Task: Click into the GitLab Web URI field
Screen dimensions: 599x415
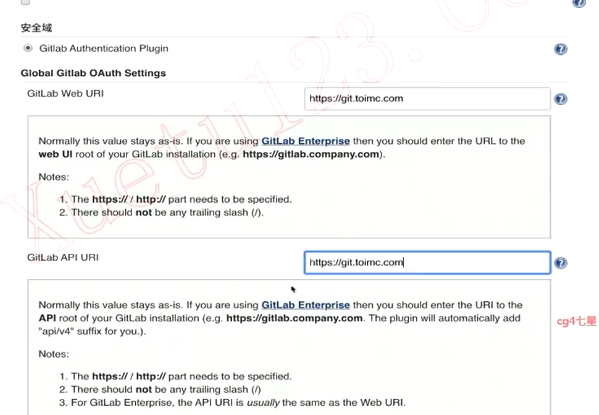Action: [427, 99]
